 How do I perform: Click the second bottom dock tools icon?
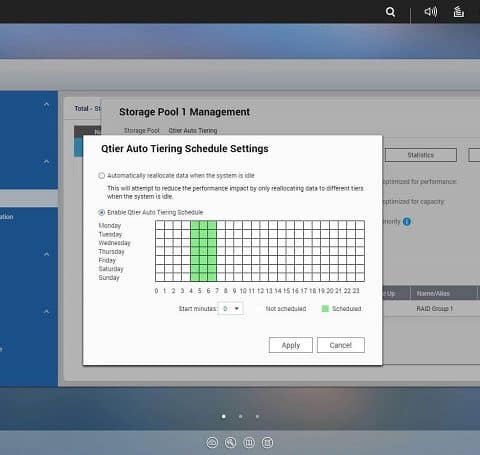point(231,443)
